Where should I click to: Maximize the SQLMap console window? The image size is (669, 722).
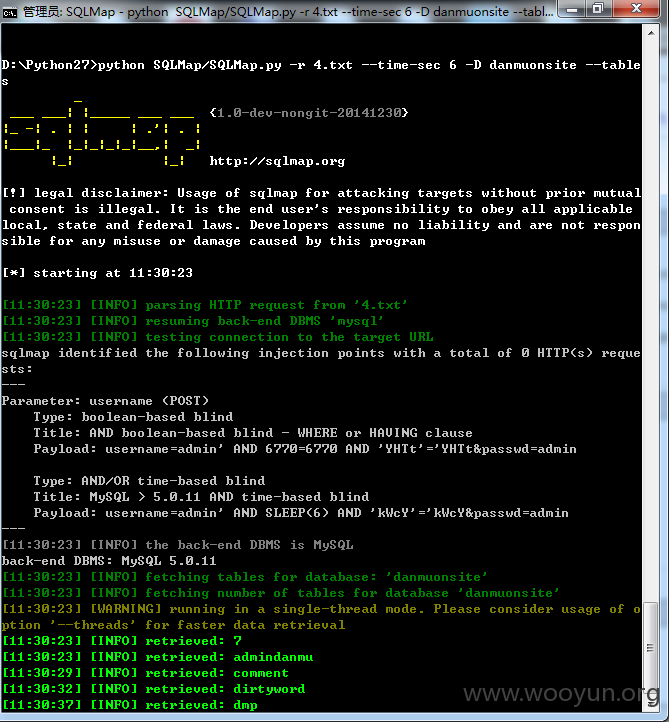point(598,9)
